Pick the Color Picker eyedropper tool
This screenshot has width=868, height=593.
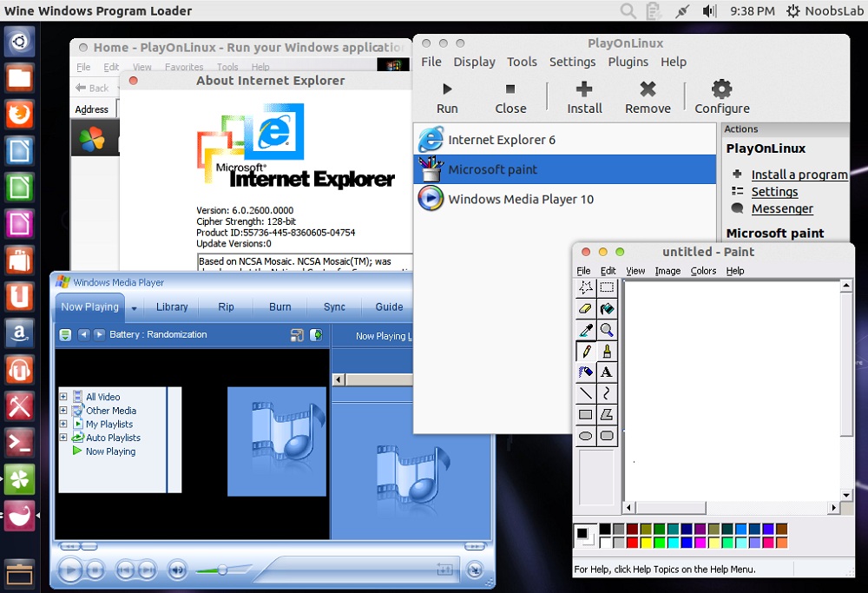586,330
